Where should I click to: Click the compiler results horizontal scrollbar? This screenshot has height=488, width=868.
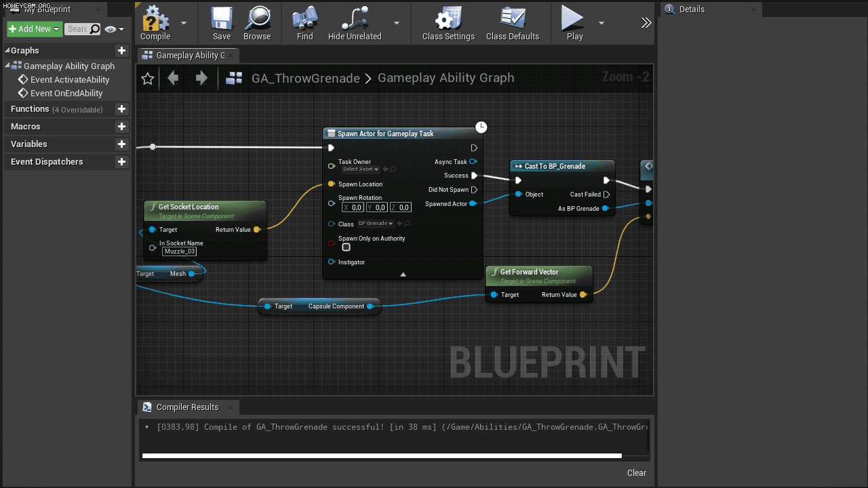click(x=382, y=456)
